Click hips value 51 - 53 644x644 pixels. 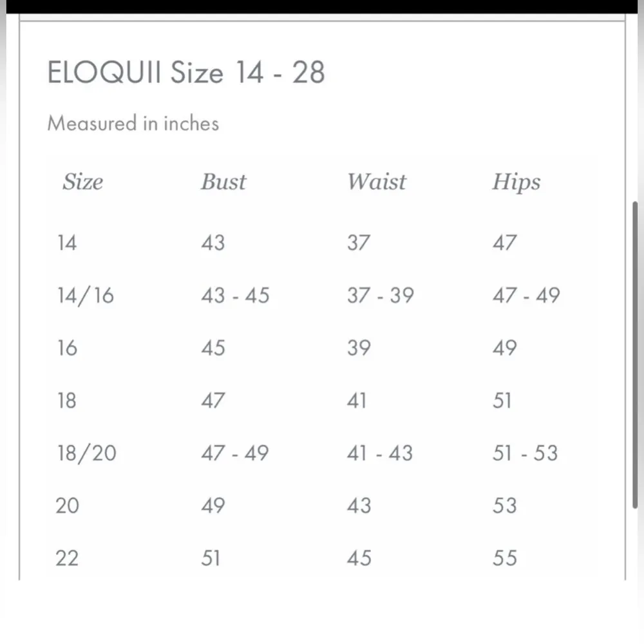click(525, 453)
